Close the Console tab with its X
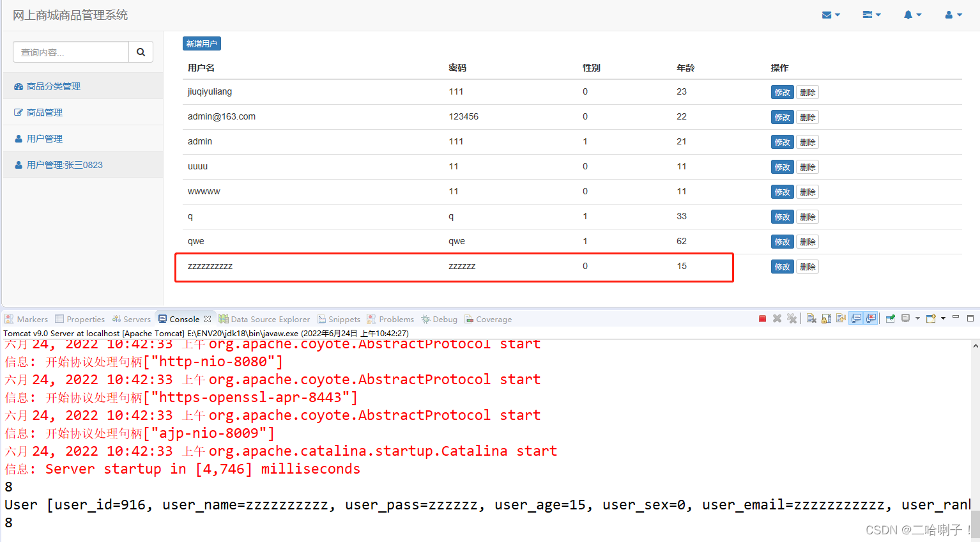980x542 pixels. coord(207,319)
